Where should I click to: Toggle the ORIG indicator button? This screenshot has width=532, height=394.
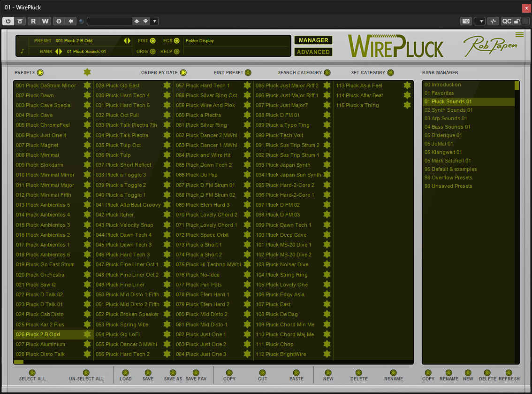[x=152, y=51]
